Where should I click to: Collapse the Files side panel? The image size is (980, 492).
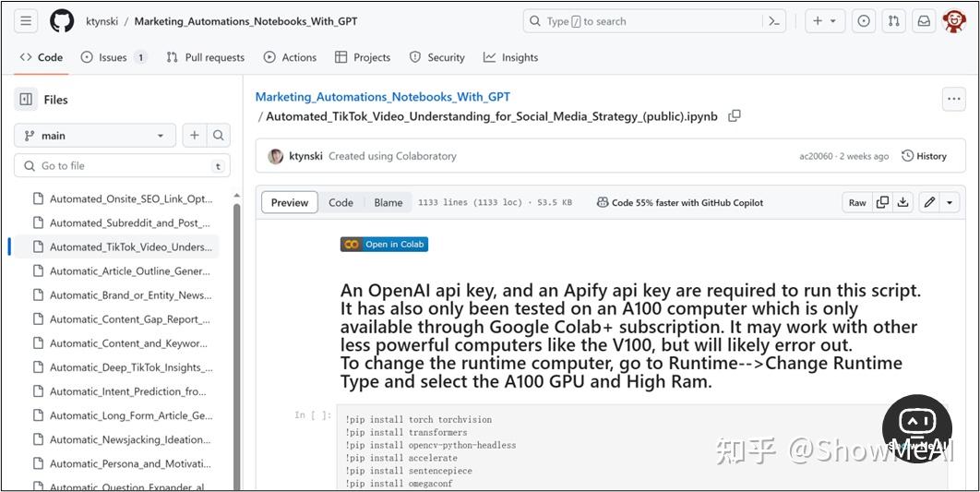[x=26, y=100]
